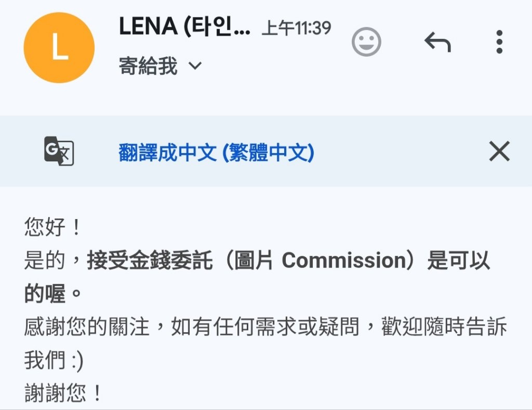The height and width of the screenshot is (410, 532).
Task: Tap the 上午11:39 timestamp
Action: click(297, 28)
